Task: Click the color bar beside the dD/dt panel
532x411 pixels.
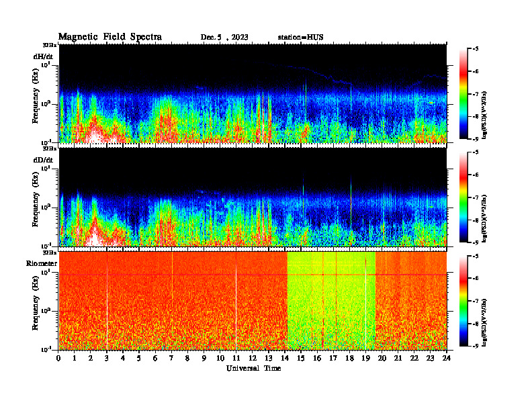Action: [463, 197]
